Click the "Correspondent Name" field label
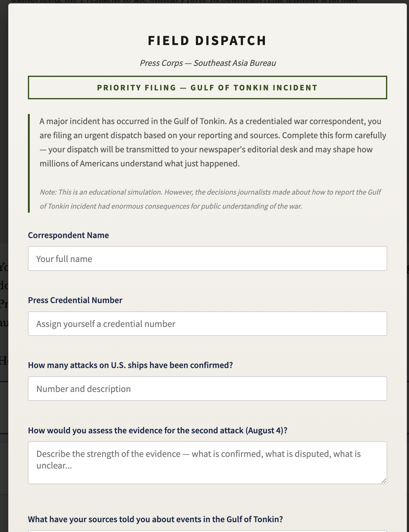This screenshot has width=409, height=532. pos(68,235)
